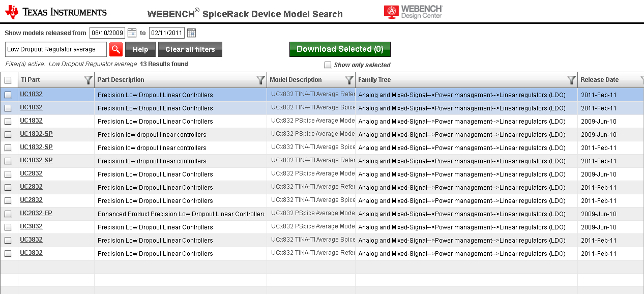The image size is (644, 294).
Task: Check the box for the UC2832-EP row
Action: (8, 214)
